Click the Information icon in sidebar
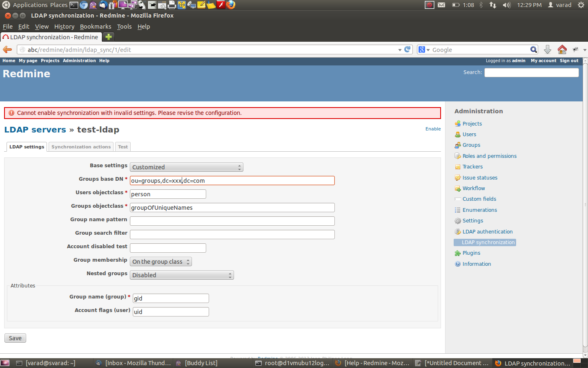 (x=458, y=264)
